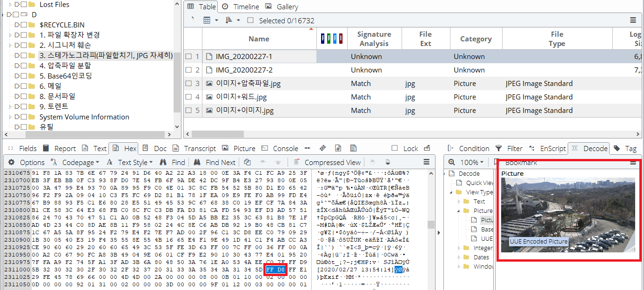Screen dimensions: 644x290
Task: Switch to the Transcript tab
Action: pos(195,148)
